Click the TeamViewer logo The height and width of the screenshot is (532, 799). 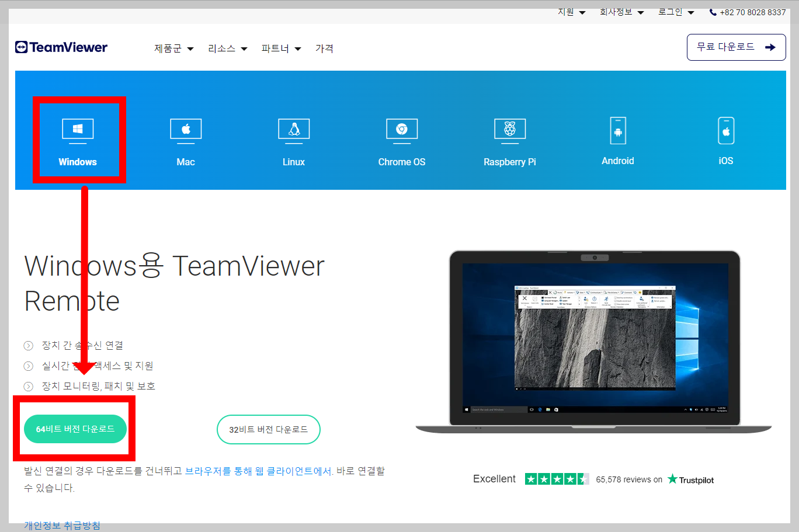(61, 47)
